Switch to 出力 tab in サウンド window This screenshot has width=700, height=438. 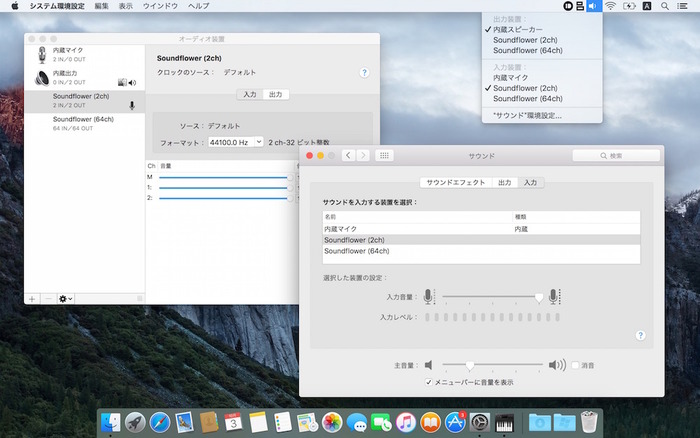coord(504,182)
